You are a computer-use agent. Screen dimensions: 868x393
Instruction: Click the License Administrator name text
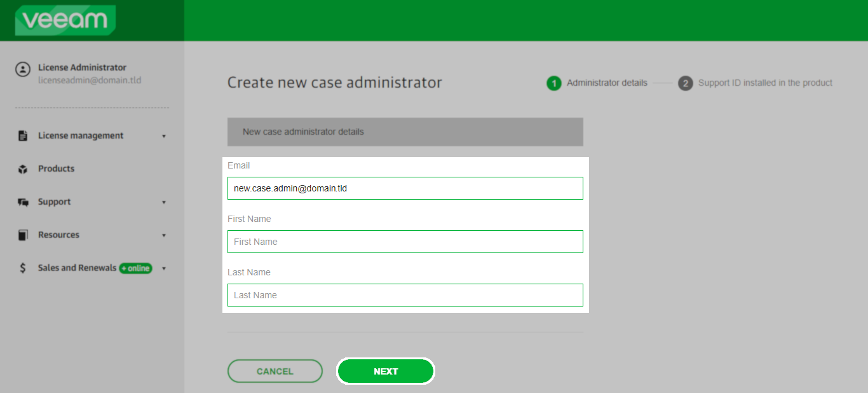click(x=82, y=67)
